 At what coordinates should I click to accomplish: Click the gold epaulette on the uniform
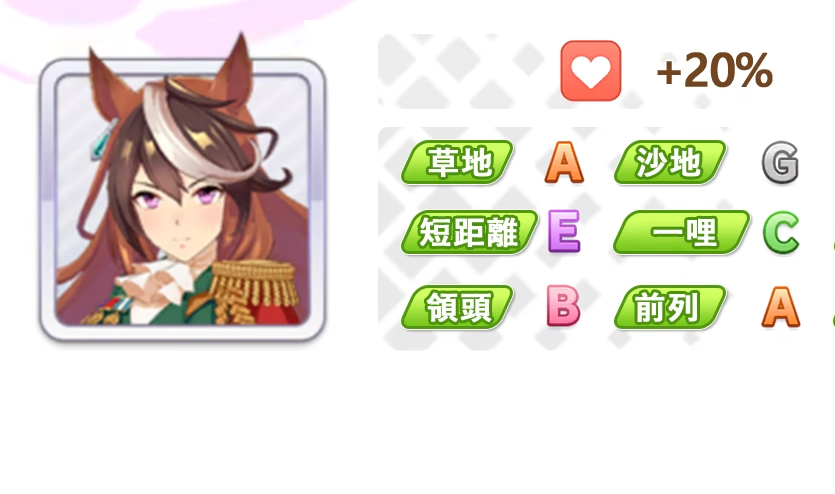(256, 290)
